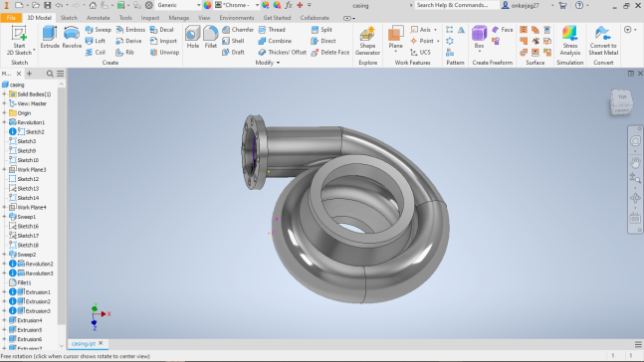This screenshot has width=644, height=362.
Task: Click the ViewCube TOP face
Action: coord(622,97)
